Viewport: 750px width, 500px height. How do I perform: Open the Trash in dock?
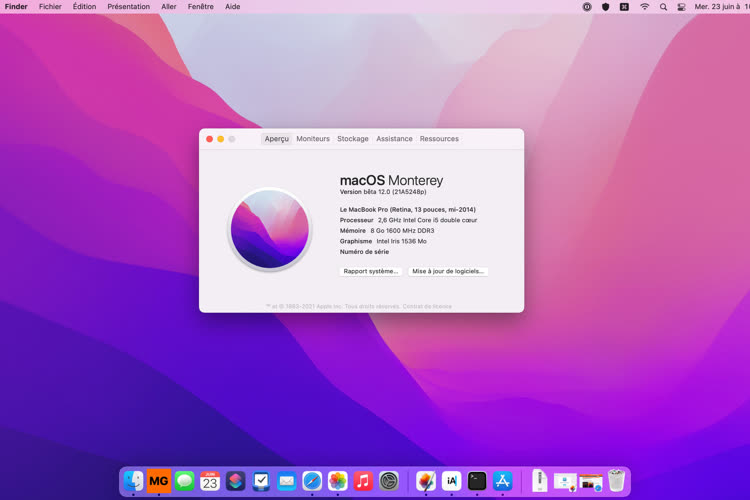click(616, 480)
